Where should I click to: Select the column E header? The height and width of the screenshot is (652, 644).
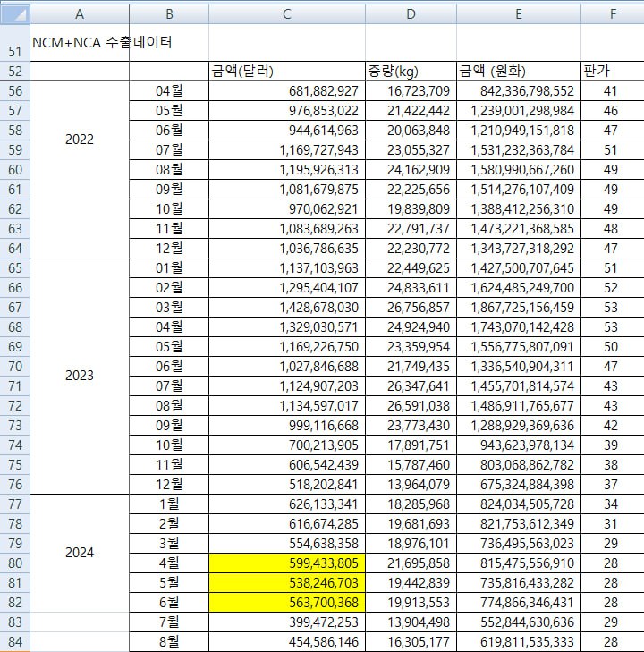(518, 14)
